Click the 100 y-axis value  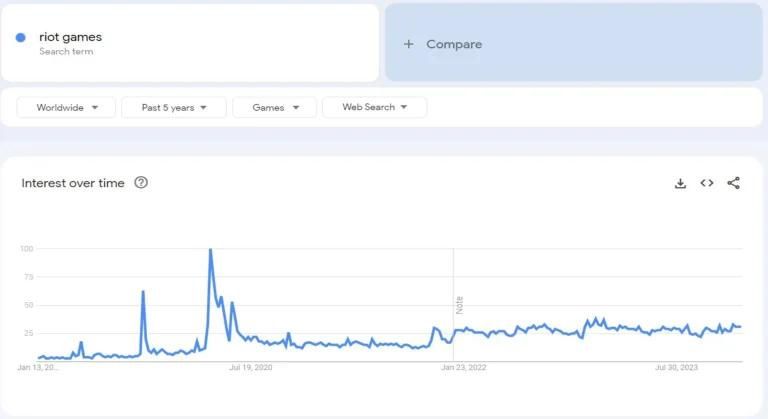pyautogui.click(x=26, y=249)
